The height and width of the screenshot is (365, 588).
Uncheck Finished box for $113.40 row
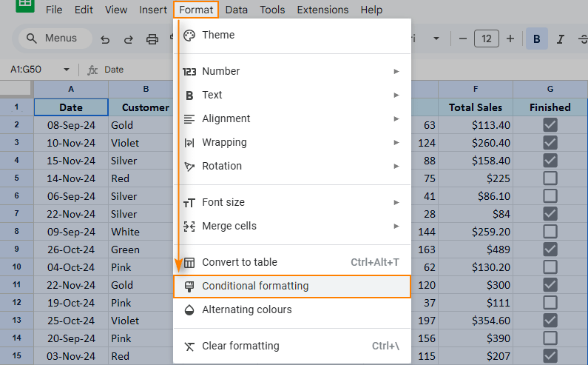pos(550,125)
